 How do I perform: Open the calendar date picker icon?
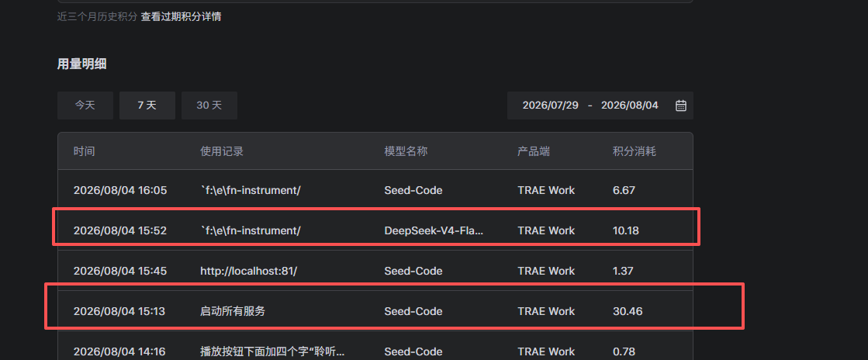(681, 106)
